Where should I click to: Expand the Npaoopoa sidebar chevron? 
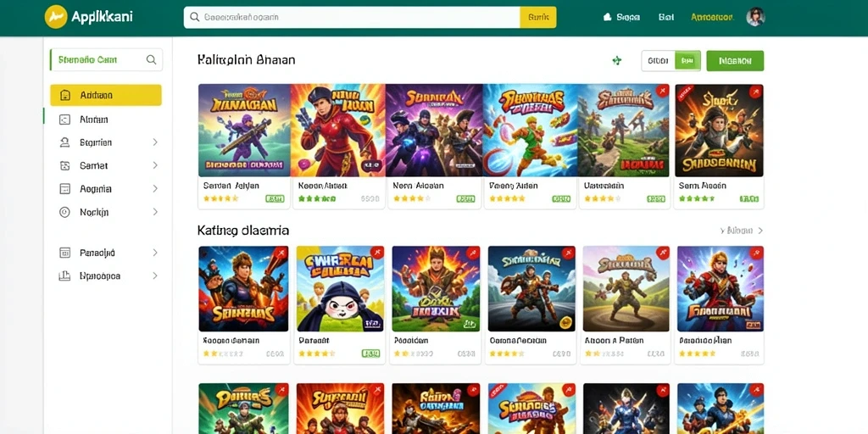click(x=155, y=275)
